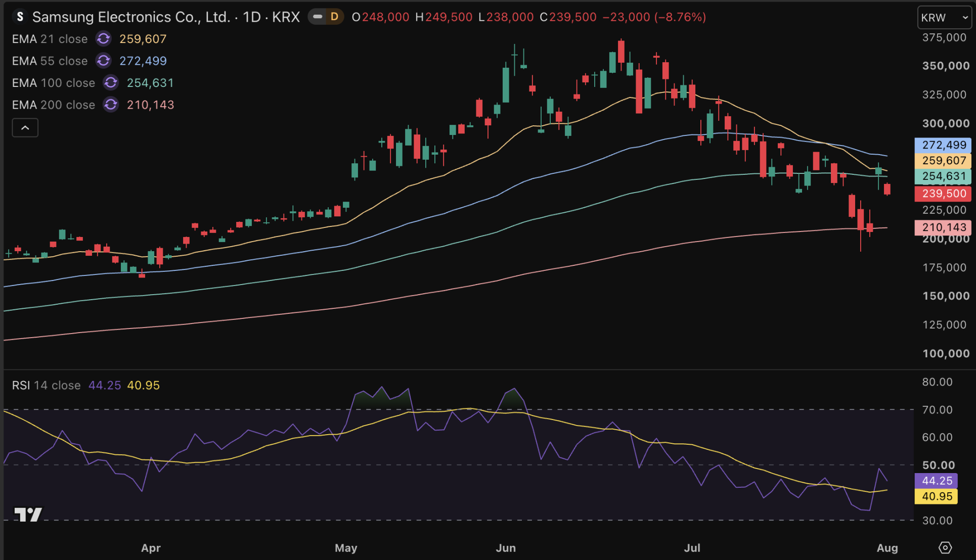Click the 350,000 price axis label

click(946, 66)
